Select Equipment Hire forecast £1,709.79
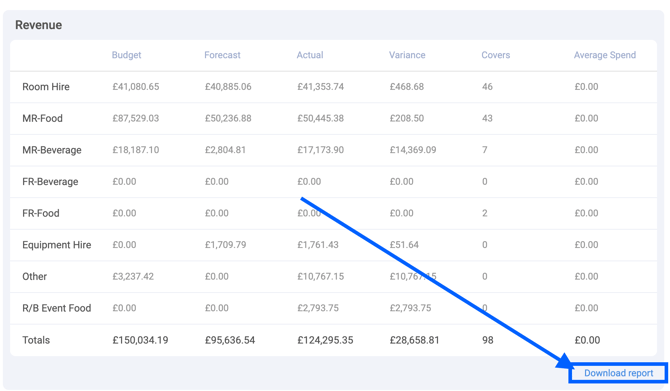This screenshot has height=391, width=670. tap(225, 245)
